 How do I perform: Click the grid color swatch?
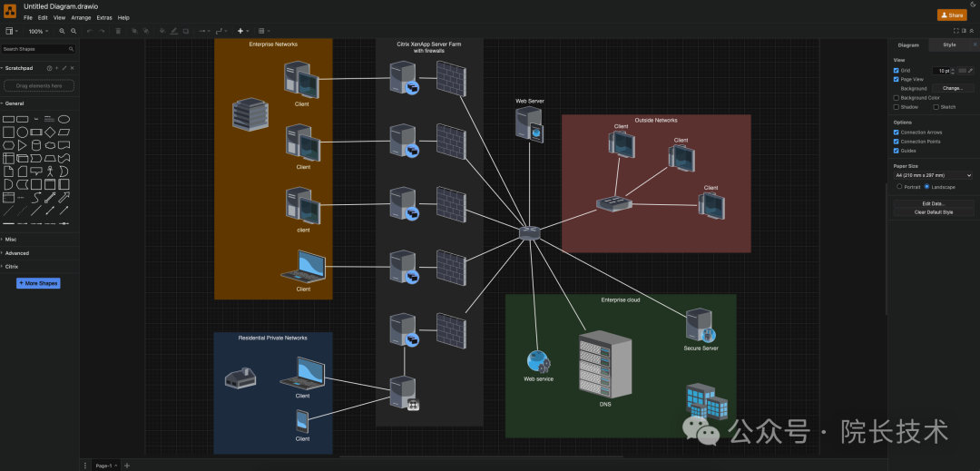962,71
